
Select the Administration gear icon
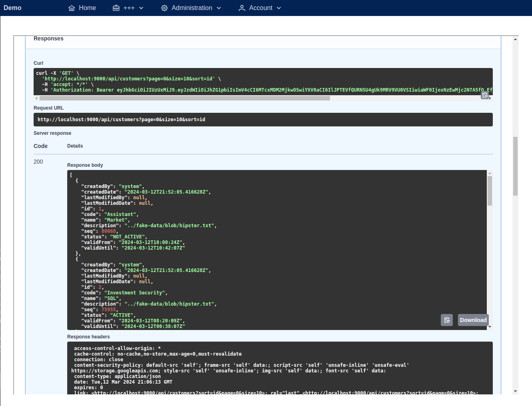pyautogui.click(x=164, y=8)
